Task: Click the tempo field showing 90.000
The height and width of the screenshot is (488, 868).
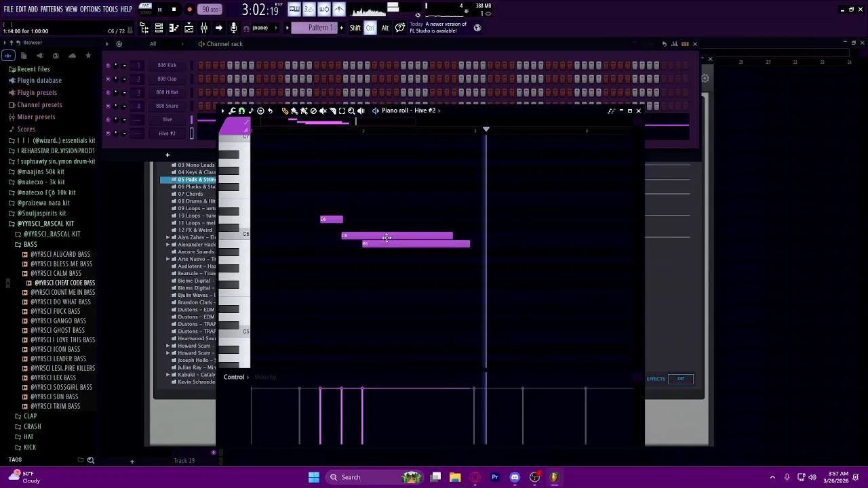Action: click(210, 9)
